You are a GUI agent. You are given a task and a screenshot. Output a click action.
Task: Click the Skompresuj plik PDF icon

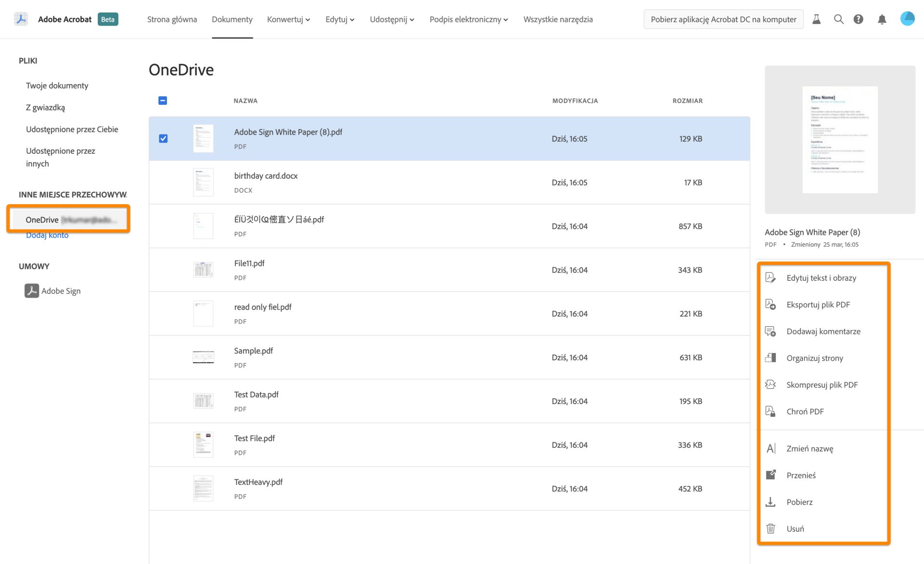point(770,384)
